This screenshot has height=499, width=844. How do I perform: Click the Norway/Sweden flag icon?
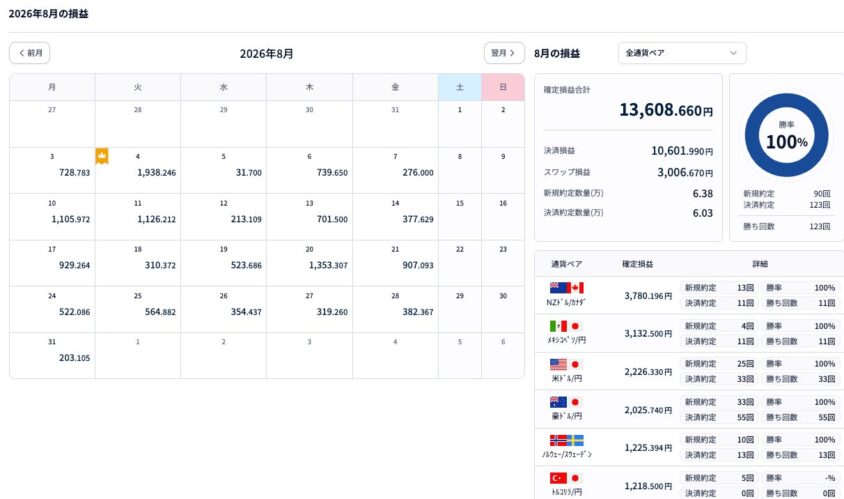point(567,440)
